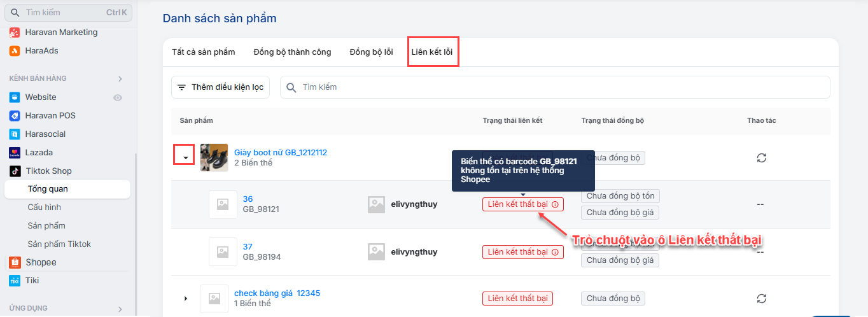Viewport: 868px width, 317px height.
Task: Click check bảng giá placeholder image
Action: pyautogui.click(x=214, y=299)
